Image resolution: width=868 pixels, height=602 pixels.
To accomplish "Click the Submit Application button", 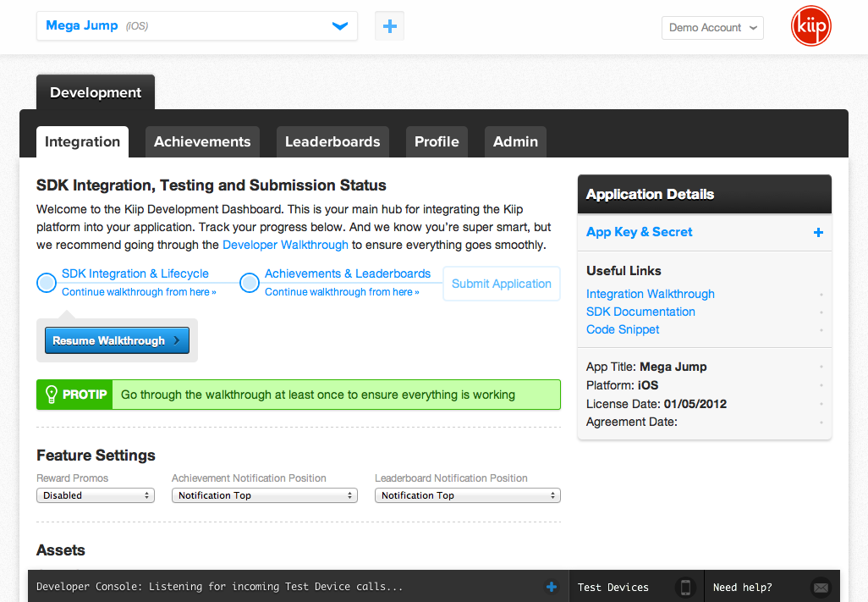I will tap(502, 284).
